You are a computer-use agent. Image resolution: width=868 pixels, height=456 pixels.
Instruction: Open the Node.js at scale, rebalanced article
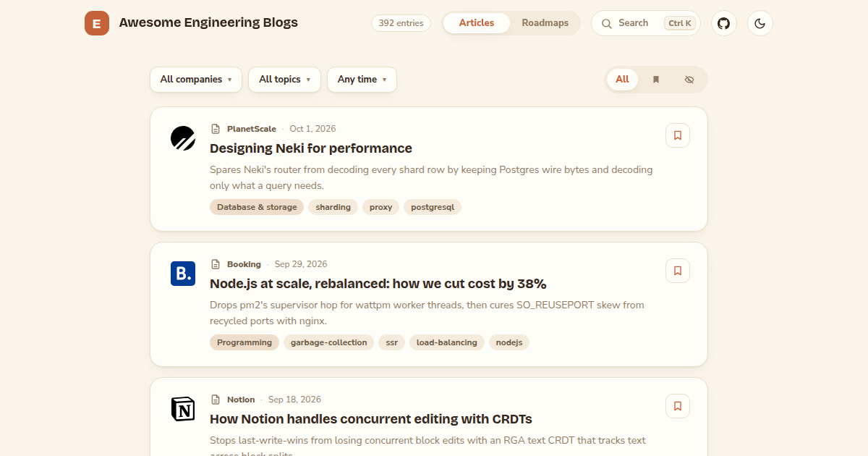point(378,284)
